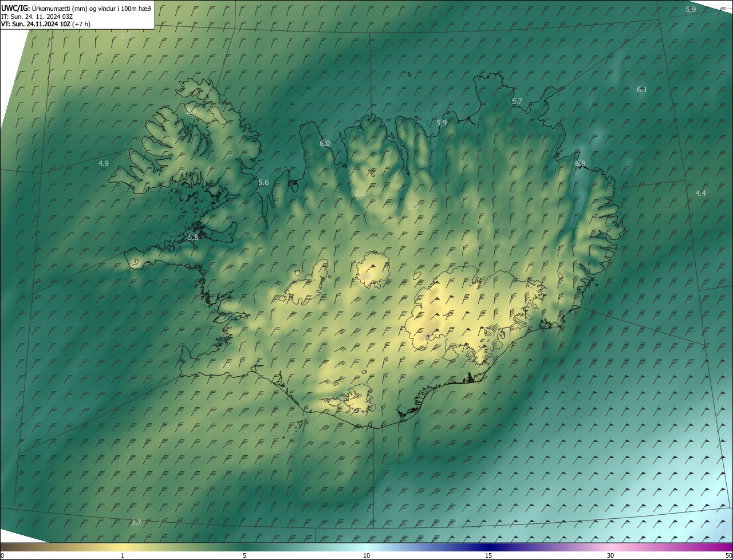
Task: Click the 5.6 value label on the map
Action: pos(263,183)
